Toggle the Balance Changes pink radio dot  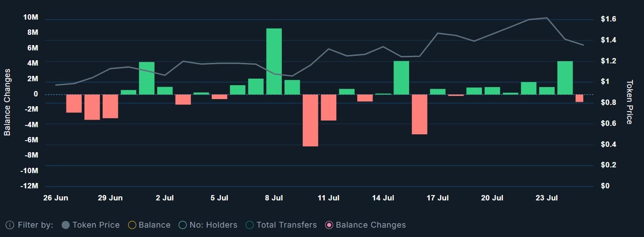click(x=329, y=225)
